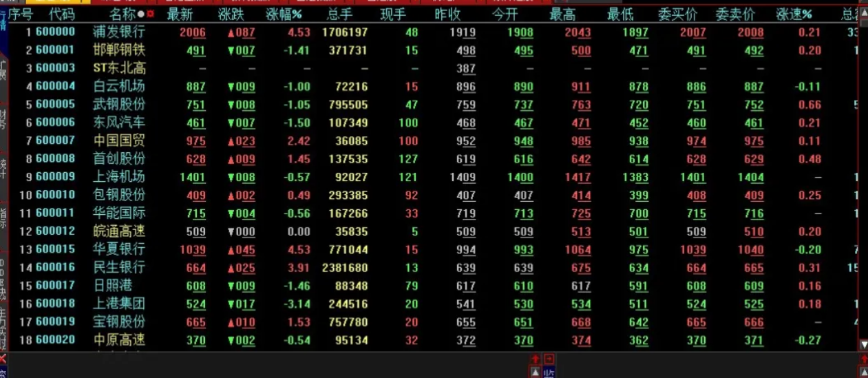
Task: Select stock 邯郸钢铁
Action: coord(119,50)
